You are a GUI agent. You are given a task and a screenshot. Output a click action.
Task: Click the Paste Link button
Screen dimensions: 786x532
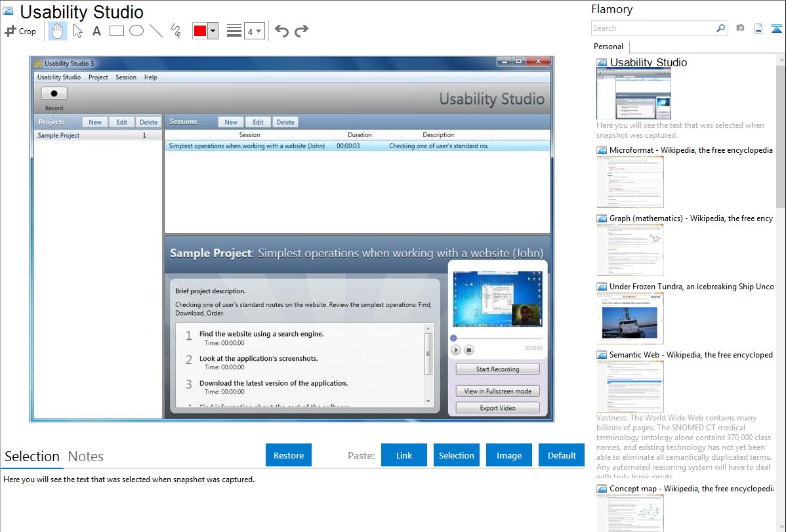coord(404,455)
